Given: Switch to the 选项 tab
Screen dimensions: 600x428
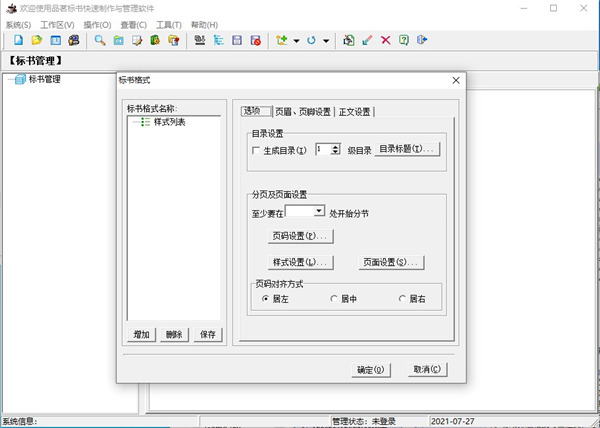Looking at the screenshot, I should coord(256,111).
